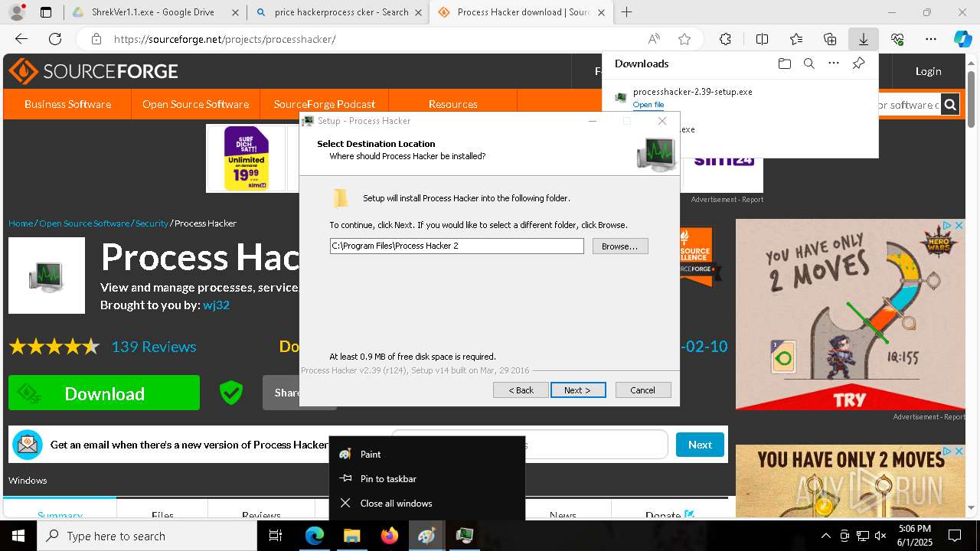Click green Download button
This screenshot has width=980, height=551.
104,393
